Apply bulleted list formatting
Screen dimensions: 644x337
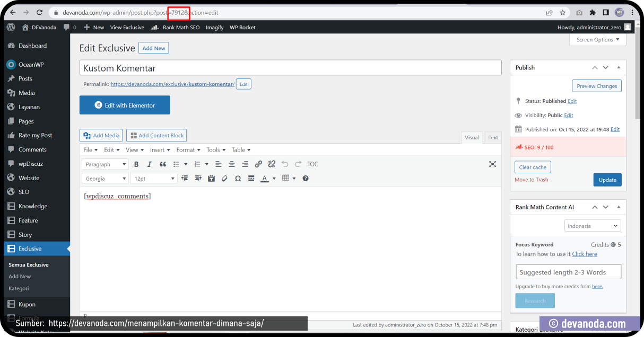coord(177,164)
